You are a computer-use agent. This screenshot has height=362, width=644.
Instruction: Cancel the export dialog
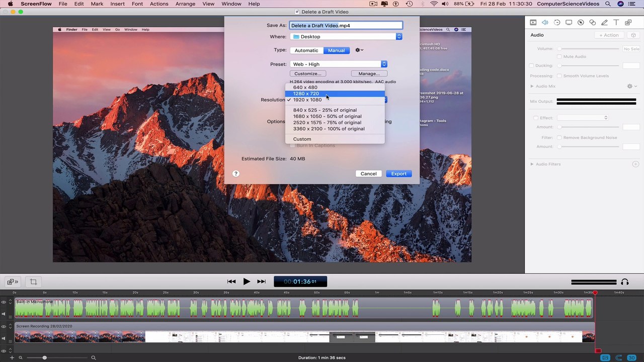point(368,174)
